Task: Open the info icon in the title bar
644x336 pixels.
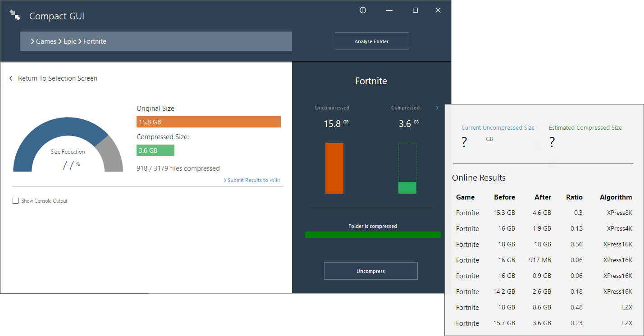Action: click(x=363, y=10)
